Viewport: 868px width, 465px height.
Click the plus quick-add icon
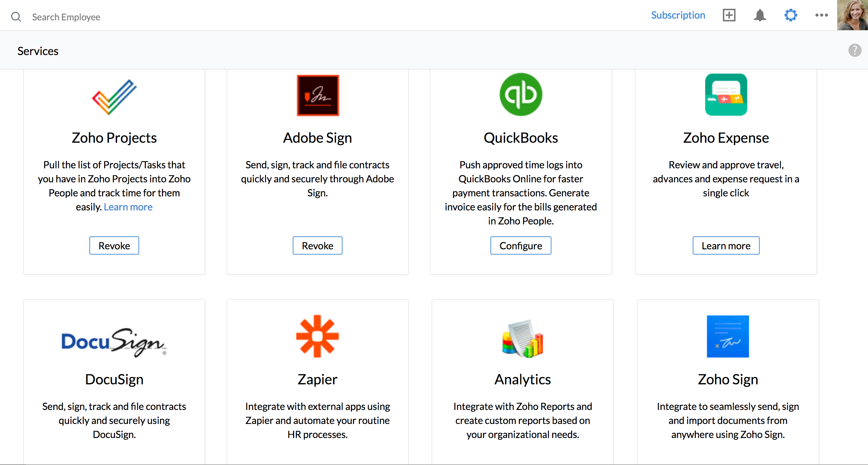(x=729, y=15)
